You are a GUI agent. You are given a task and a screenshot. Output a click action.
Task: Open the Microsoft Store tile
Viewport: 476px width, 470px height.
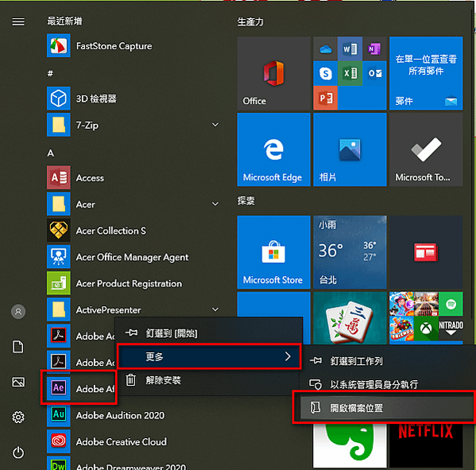point(273,252)
